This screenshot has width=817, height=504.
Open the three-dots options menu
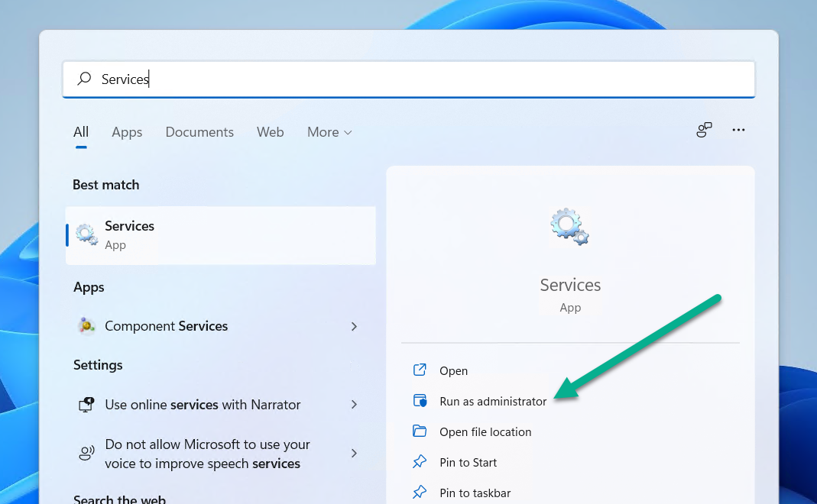(x=738, y=131)
